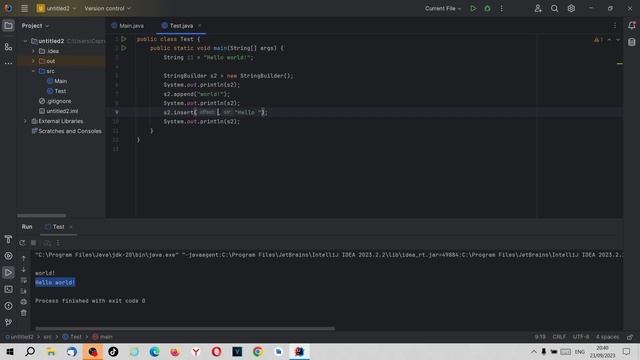Open CRLF line separator selector
This screenshot has width=640, height=360.
click(559, 337)
